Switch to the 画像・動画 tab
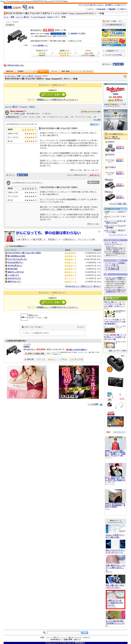 coord(65,71)
